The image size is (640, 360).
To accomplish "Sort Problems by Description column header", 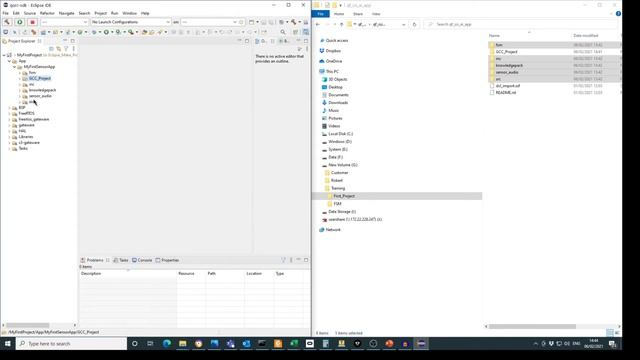I will [x=128, y=273].
